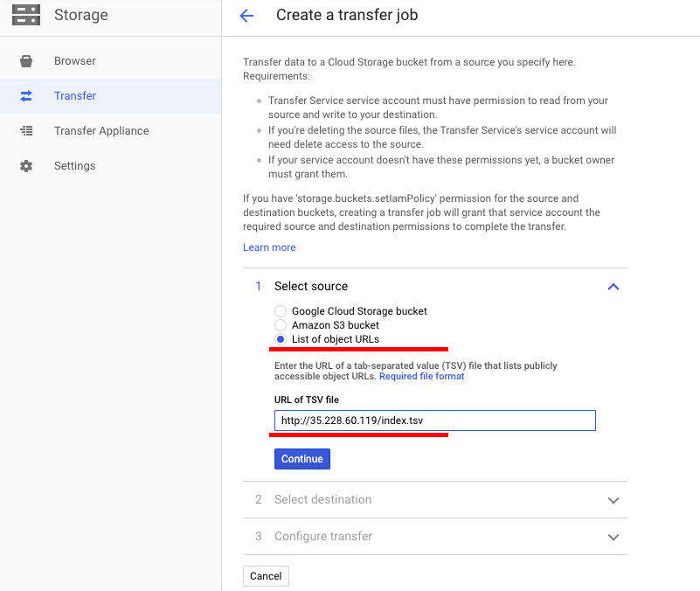
Task: Click the Browser bucket icon
Action: (x=26, y=61)
